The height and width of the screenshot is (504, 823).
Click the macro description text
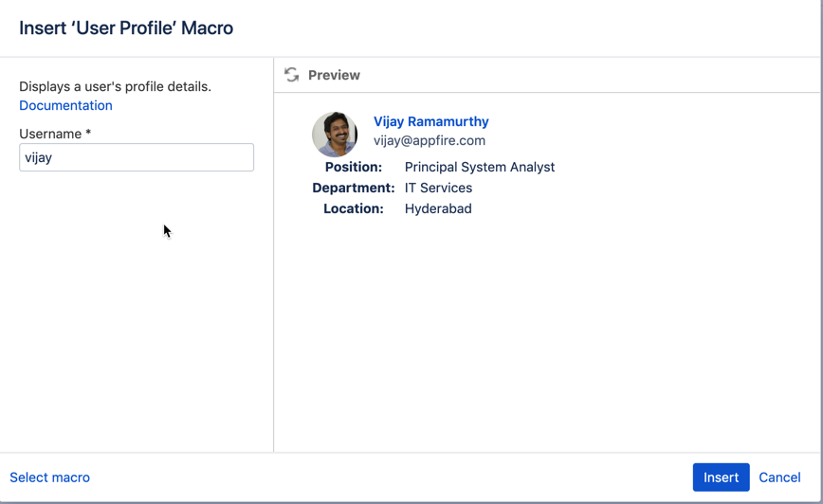115,86
